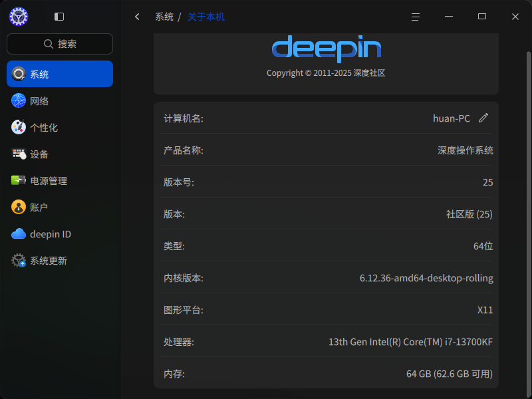Image resolution: width=532 pixels, height=399 pixels.
Task: Click the deepin logo image
Action: pos(327,49)
